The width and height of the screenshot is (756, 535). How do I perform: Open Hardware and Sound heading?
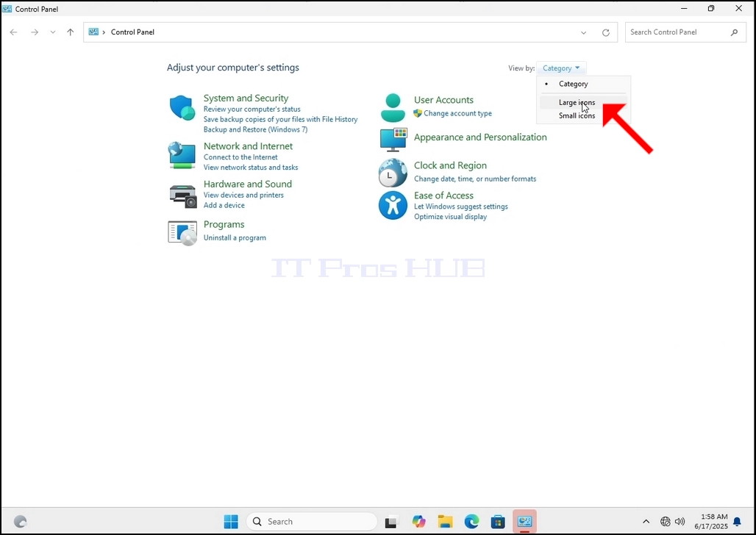coord(247,184)
